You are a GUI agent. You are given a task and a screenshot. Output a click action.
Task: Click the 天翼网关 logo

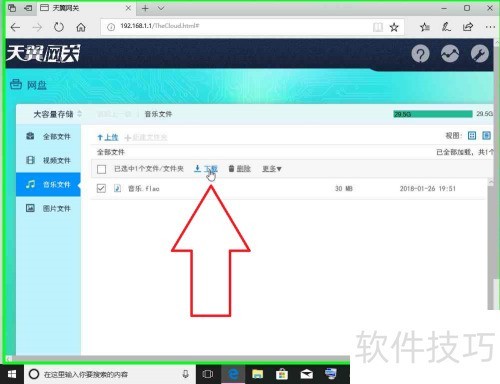pos(43,53)
